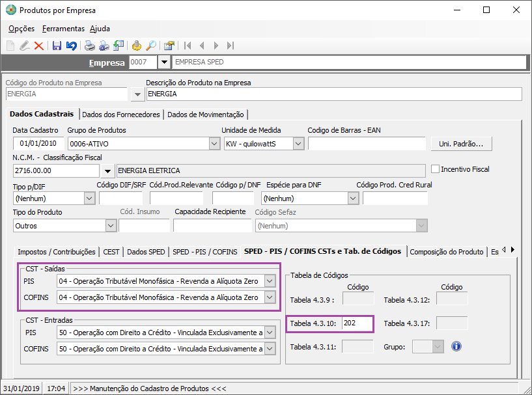Click the magnifying glass search icon
532x395 pixels.
tap(151, 46)
